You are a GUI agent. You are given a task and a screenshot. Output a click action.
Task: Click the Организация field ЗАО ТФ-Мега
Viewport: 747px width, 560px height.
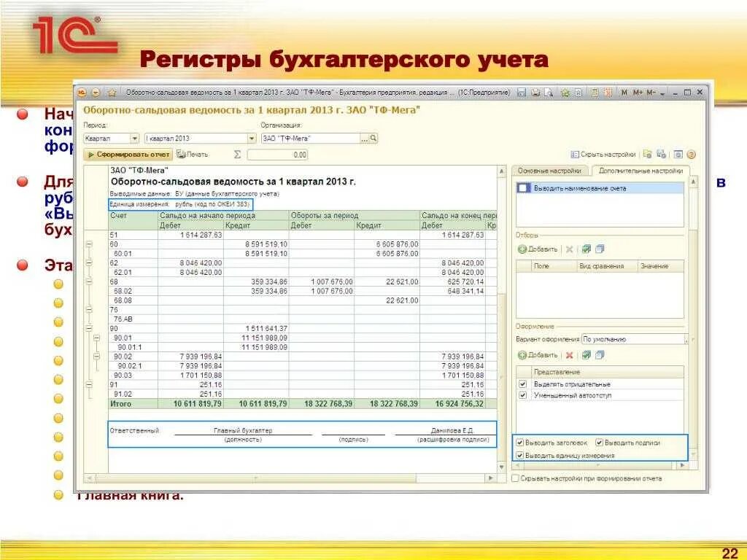coord(311,138)
